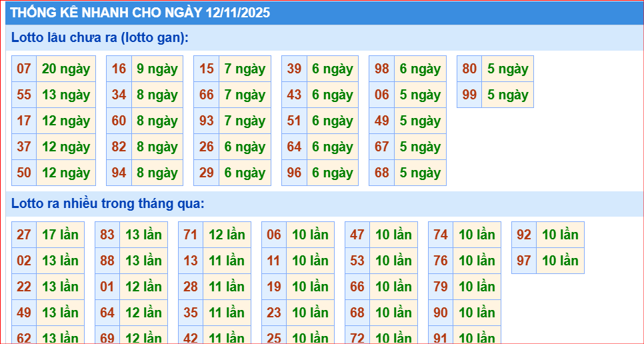This screenshot has width=644, height=344.
Task: Select number 64 with 6 ngày
Action: pos(294,147)
